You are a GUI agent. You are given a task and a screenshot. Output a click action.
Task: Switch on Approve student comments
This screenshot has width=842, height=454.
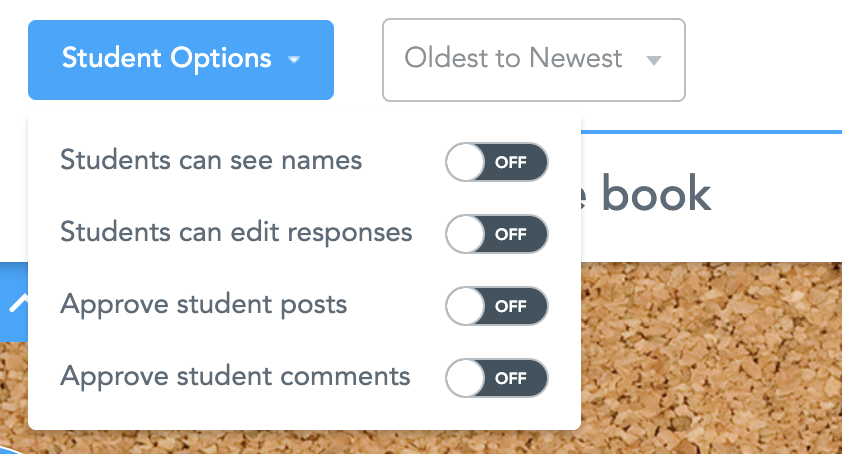[x=497, y=378]
